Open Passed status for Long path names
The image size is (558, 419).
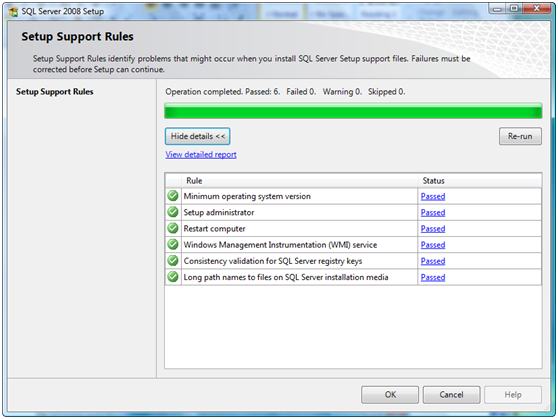tap(433, 277)
